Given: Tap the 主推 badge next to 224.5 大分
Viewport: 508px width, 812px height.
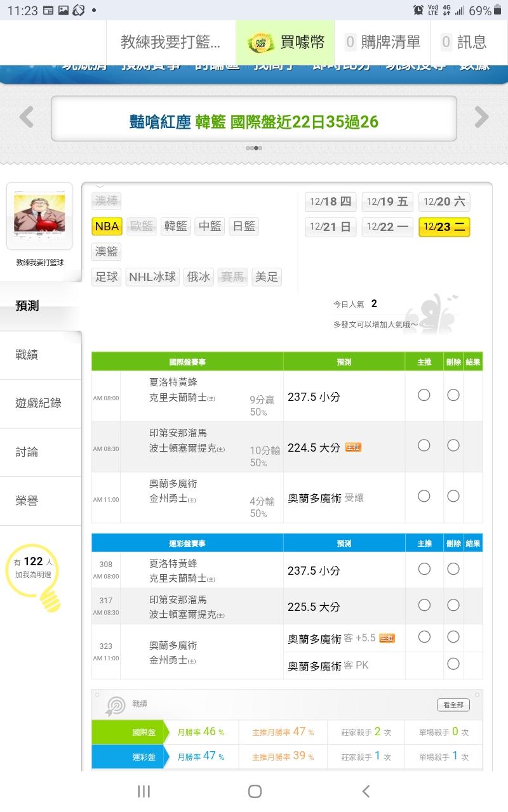Looking at the screenshot, I should [353, 447].
